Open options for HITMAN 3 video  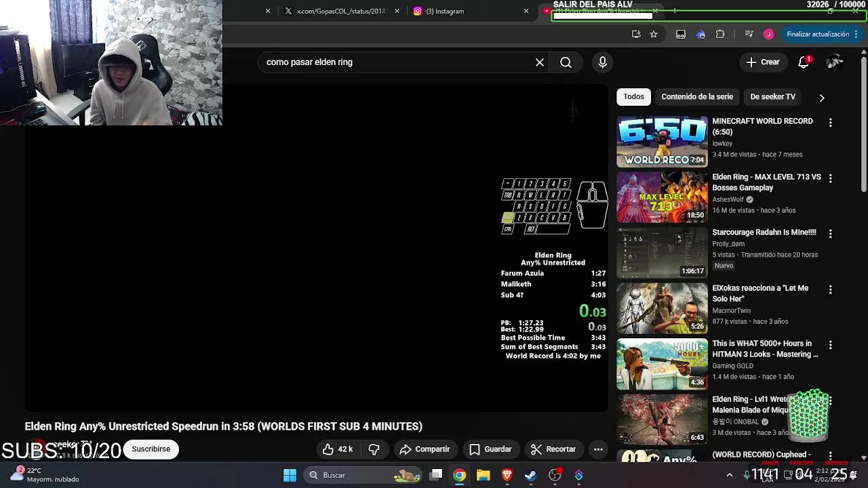(x=831, y=345)
